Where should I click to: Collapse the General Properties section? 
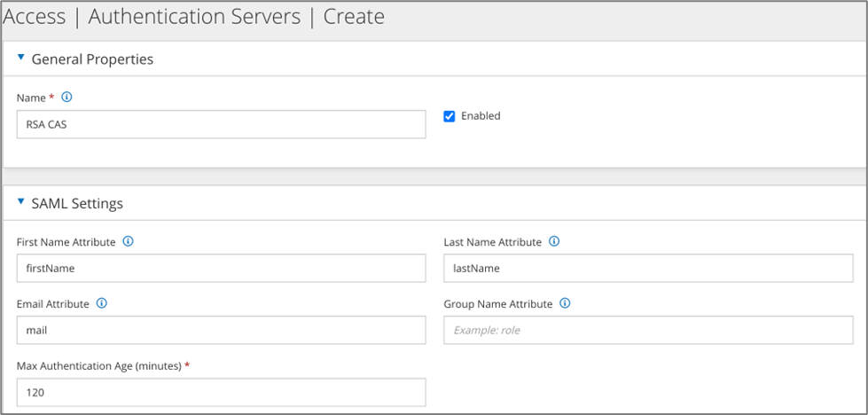[21, 57]
